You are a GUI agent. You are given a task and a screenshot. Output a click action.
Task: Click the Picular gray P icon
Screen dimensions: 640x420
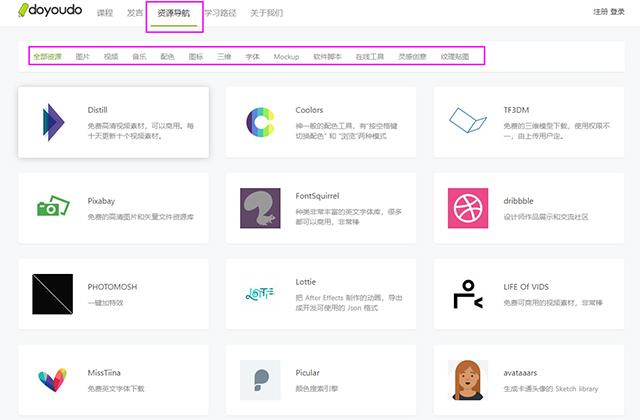(x=260, y=380)
